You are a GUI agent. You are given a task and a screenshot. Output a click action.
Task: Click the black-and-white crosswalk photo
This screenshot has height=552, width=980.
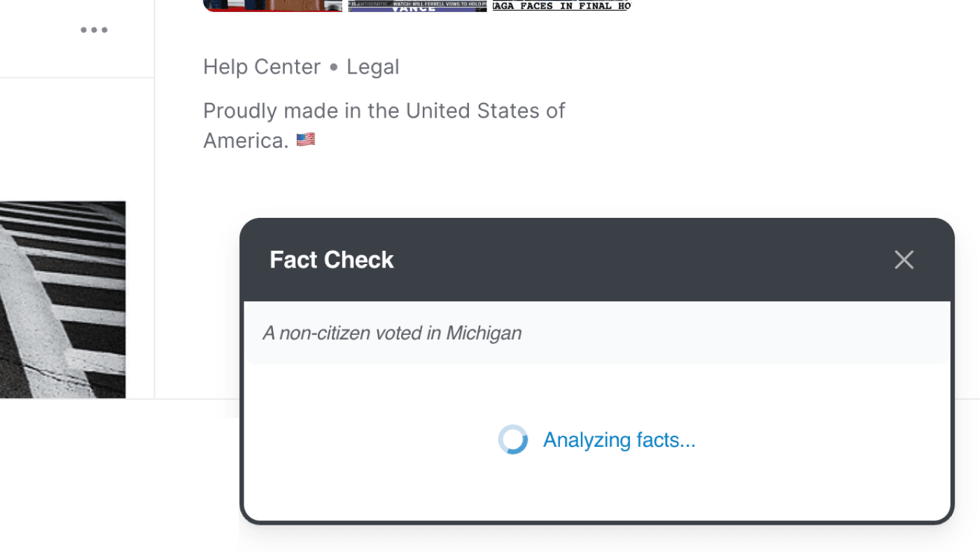[x=63, y=299]
